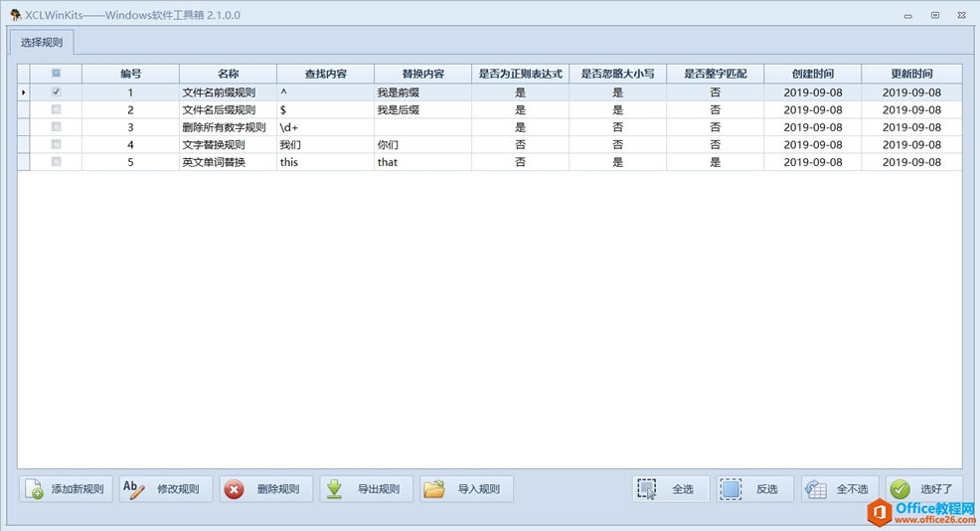Sort by the 名称 column header
Screen dimensions: 980x531
click(229, 74)
